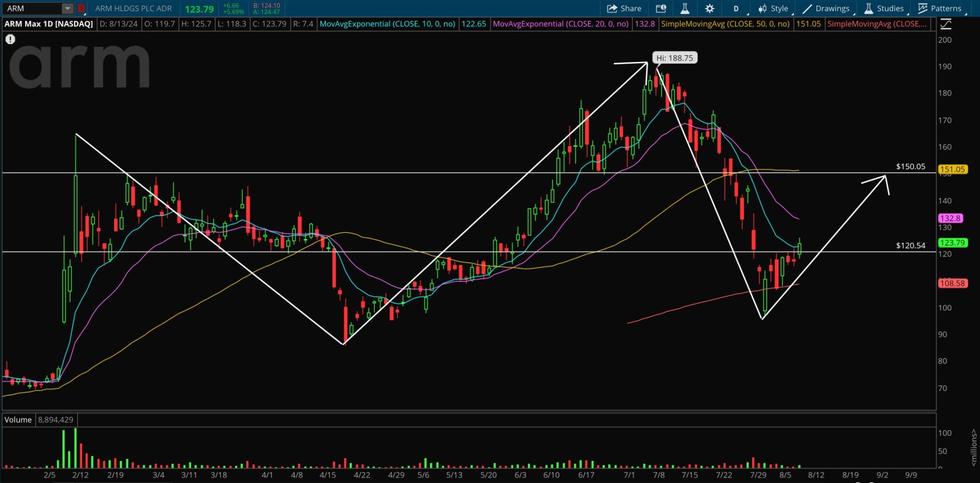980x483 pixels.
Task: Click the B: 124.10 bid value
Action: [266, 6]
